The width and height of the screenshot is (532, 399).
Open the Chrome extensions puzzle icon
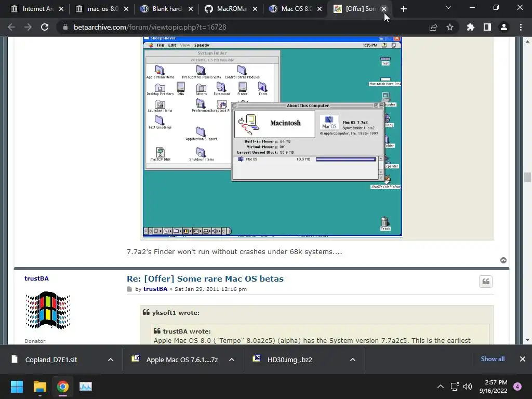[x=471, y=27]
